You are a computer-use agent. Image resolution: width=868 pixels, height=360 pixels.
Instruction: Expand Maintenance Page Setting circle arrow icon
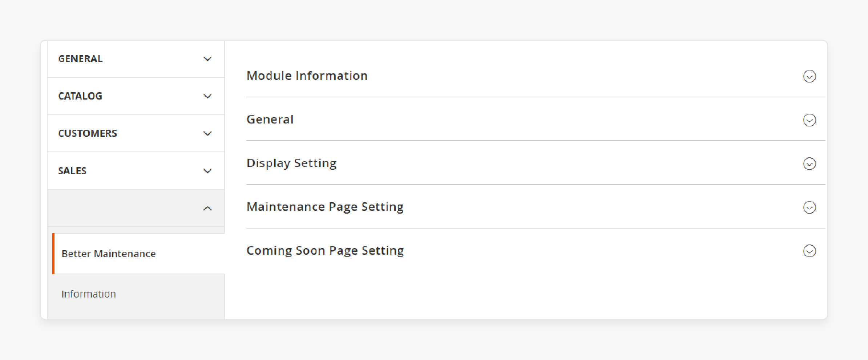coord(809,207)
